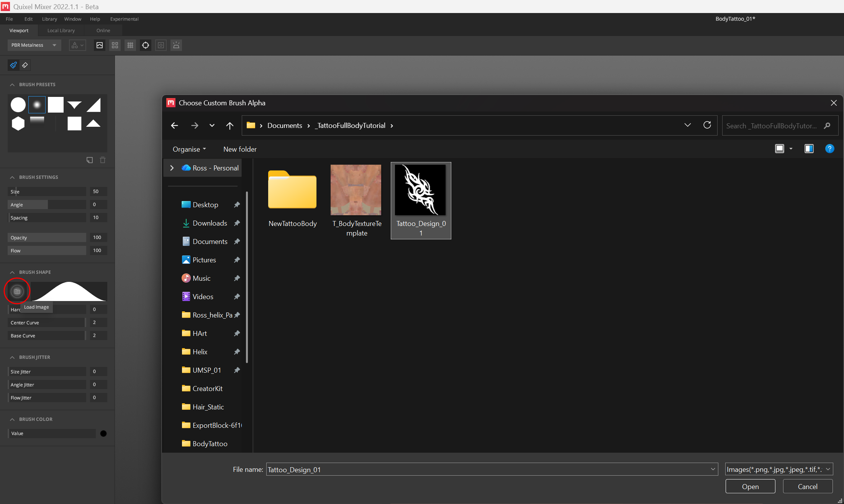Toggle the preview pane in file dialog
This screenshot has height=504, width=844.
coord(809,149)
